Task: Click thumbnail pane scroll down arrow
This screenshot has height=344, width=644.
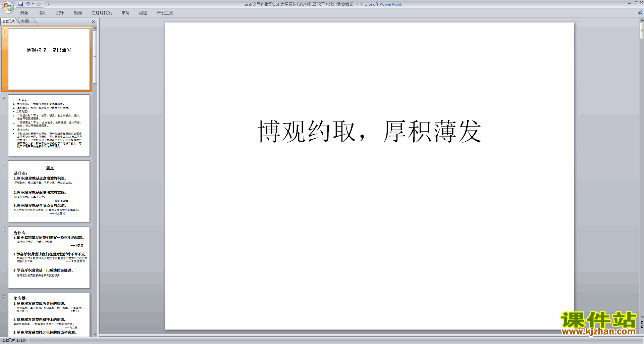Action: click(x=95, y=334)
